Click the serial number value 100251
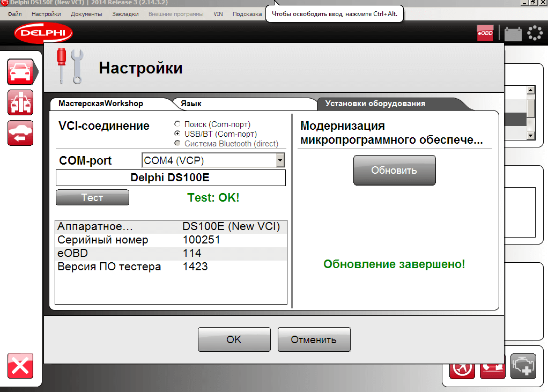548x392 pixels. pos(202,240)
